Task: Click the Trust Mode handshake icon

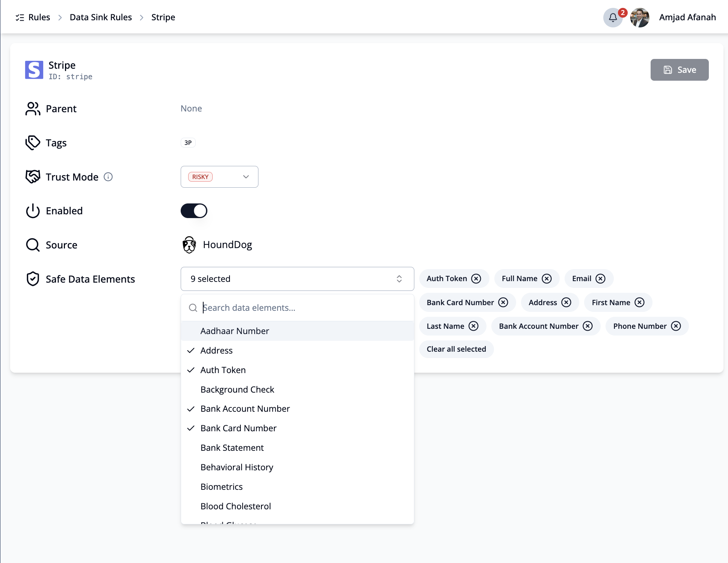Action: (33, 177)
